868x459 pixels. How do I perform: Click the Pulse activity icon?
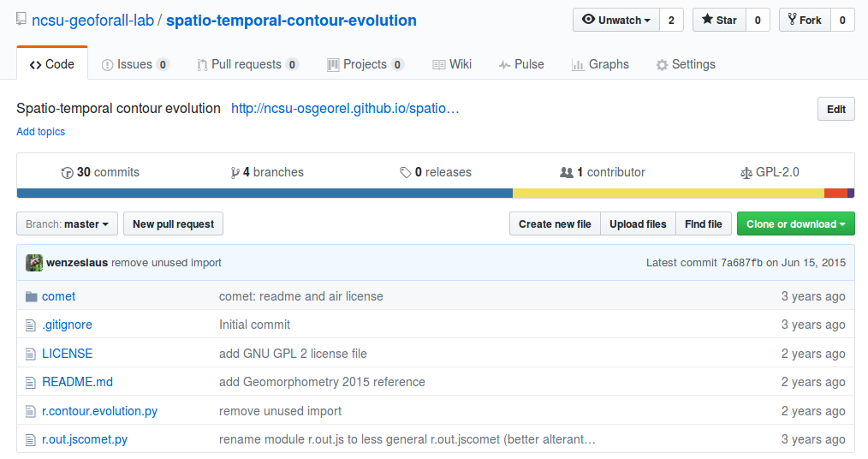pos(504,65)
